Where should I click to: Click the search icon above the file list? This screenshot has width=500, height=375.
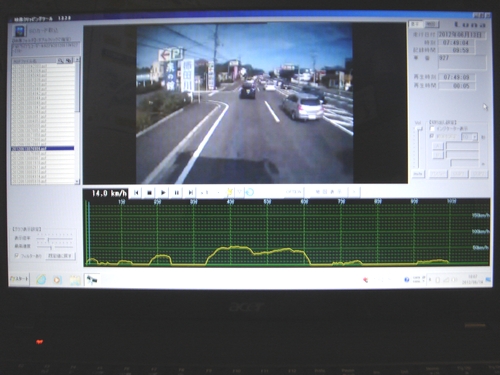click(61, 61)
